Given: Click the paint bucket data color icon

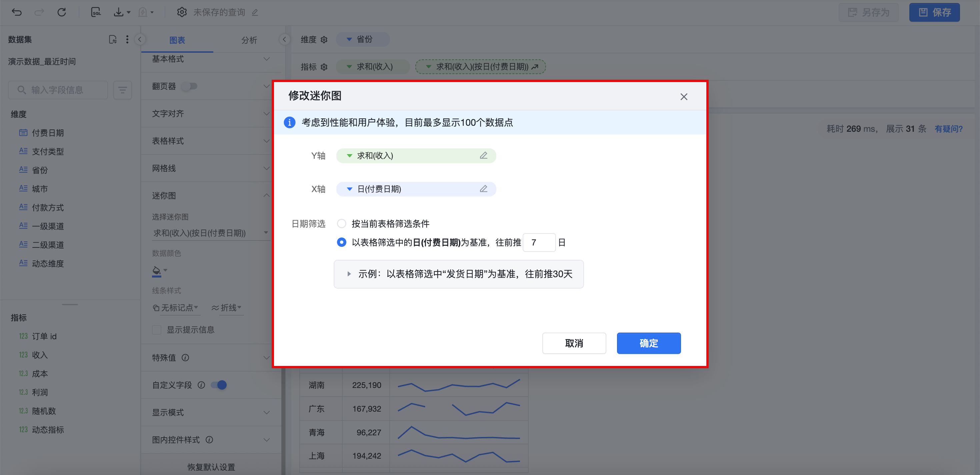Looking at the screenshot, I should click(156, 271).
